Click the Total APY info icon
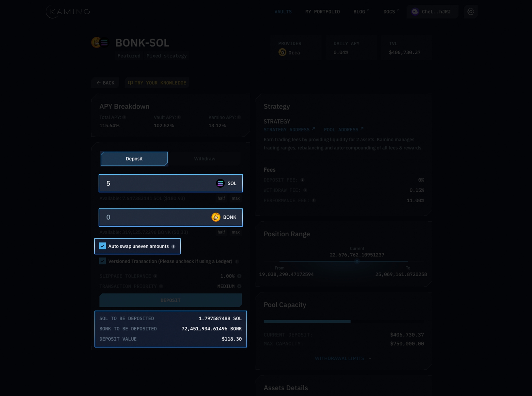 pos(124,117)
